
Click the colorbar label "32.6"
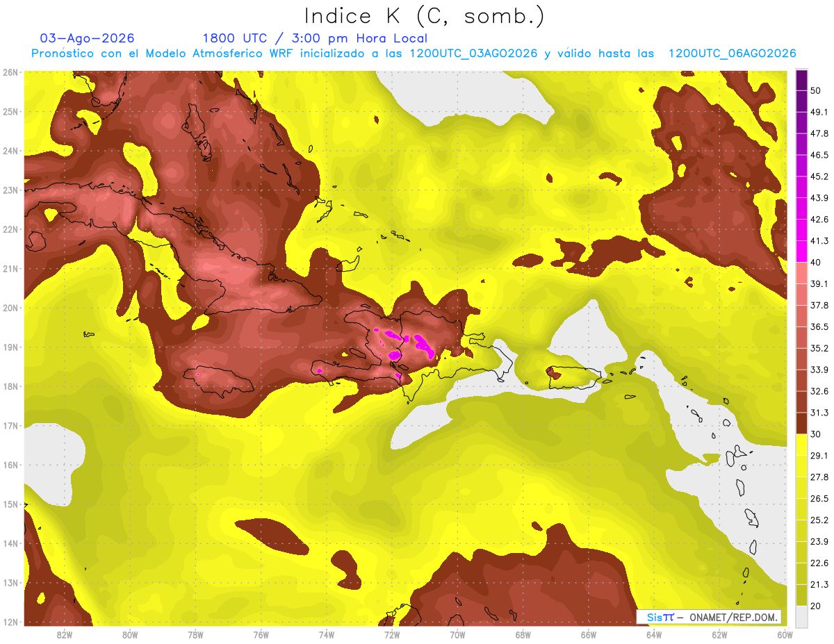(x=819, y=391)
